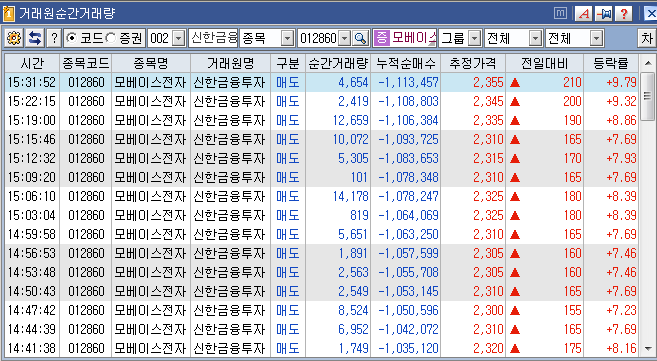The height and width of the screenshot is (361, 657).
Task: Open the 그룹 dropdown
Action: pyautogui.click(x=474, y=39)
